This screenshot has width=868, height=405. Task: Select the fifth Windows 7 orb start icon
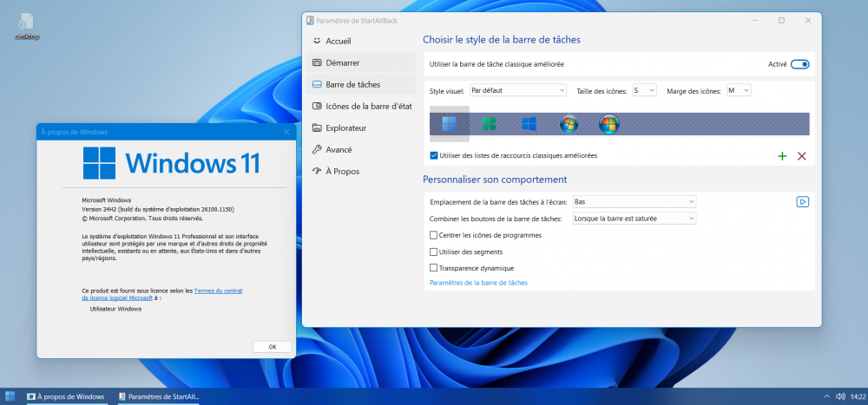pos(609,124)
